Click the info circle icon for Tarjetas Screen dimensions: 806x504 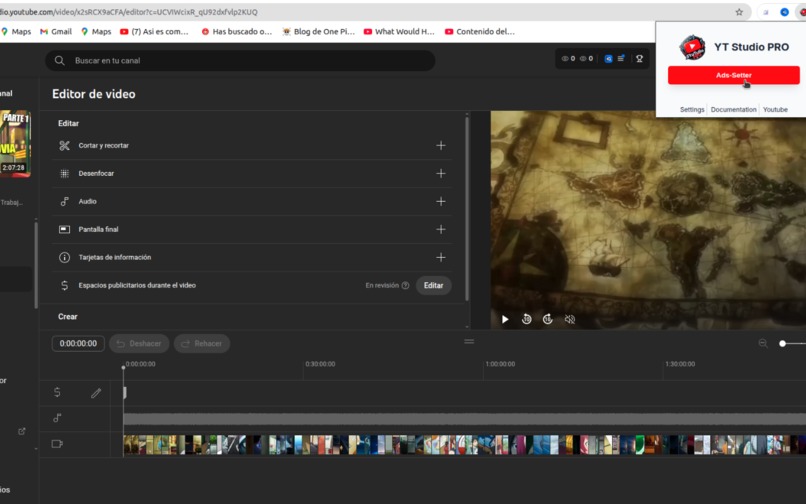[x=64, y=257]
